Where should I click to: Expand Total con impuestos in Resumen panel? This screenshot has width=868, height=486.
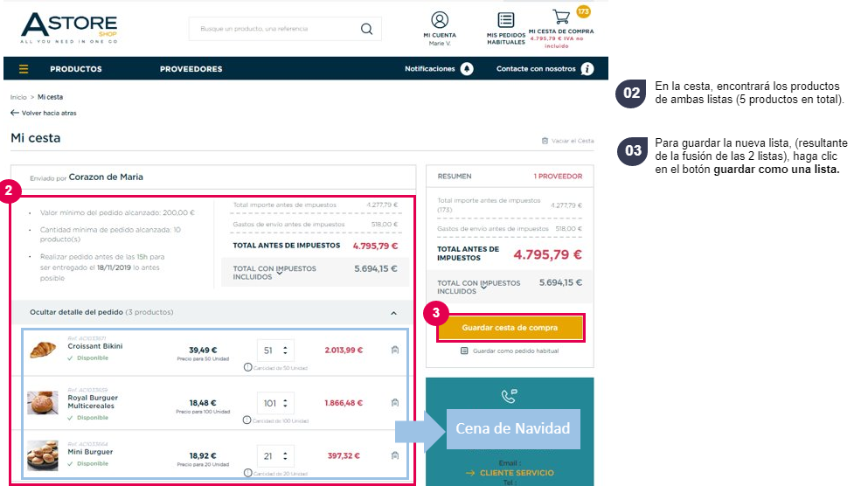(x=483, y=287)
